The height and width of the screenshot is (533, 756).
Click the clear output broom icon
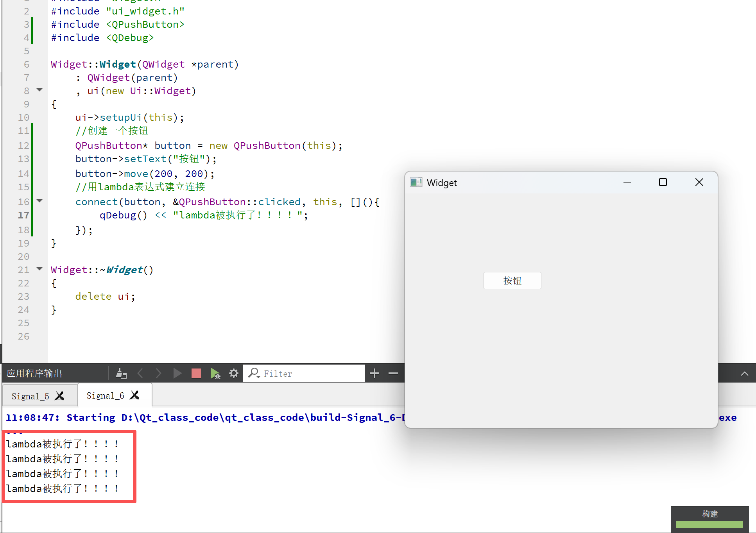coord(121,374)
